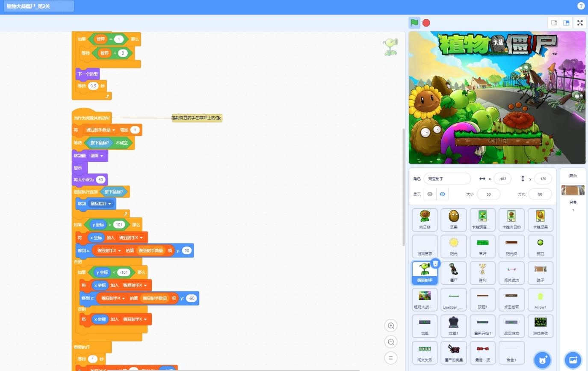Click the 点击开始 button on stage
The image size is (588, 371).
pyautogui.click(x=498, y=141)
